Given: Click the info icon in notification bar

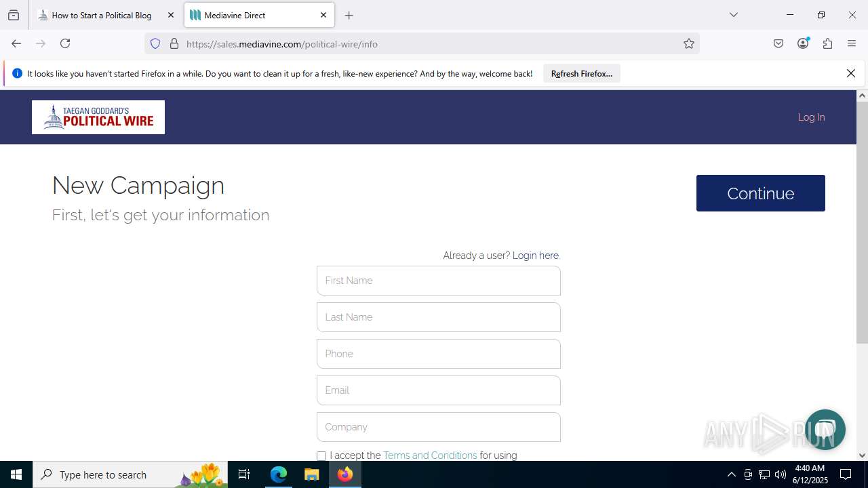Looking at the screenshot, I should [18, 73].
